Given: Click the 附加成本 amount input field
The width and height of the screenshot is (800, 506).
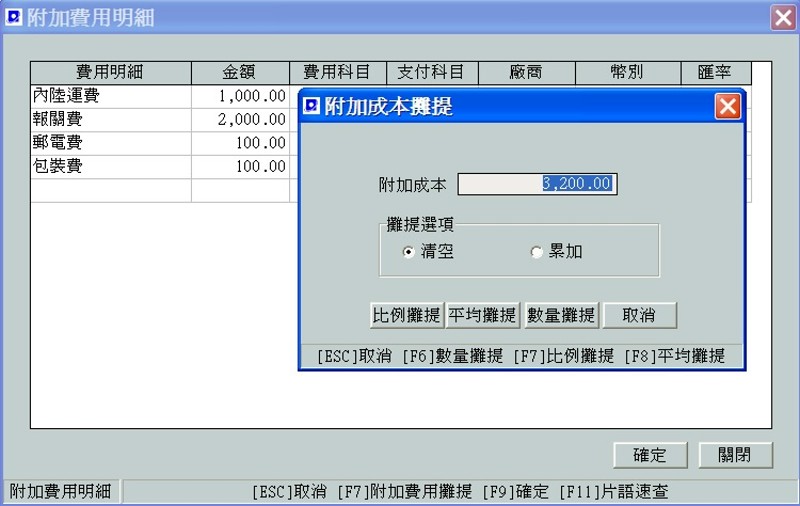Looking at the screenshot, I should 537,184.
